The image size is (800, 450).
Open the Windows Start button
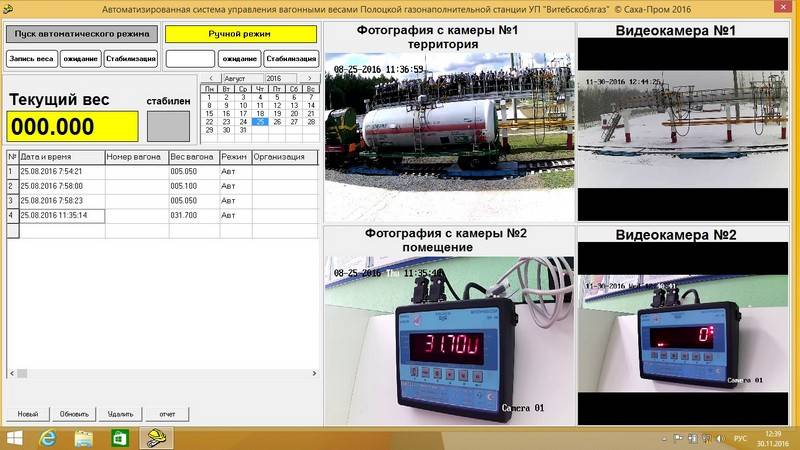[x=14, y=438]
